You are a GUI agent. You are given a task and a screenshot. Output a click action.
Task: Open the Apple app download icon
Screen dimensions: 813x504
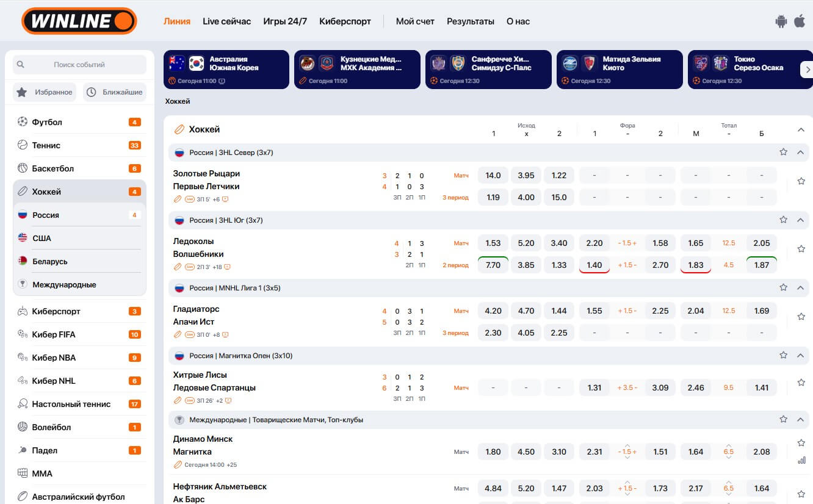[x=800, y=21]
